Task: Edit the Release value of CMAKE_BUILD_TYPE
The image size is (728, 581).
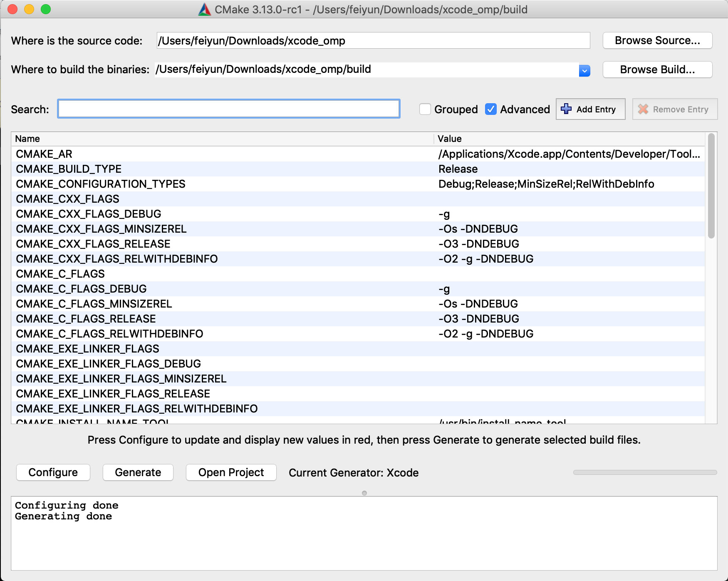Action: click(458, 169)
